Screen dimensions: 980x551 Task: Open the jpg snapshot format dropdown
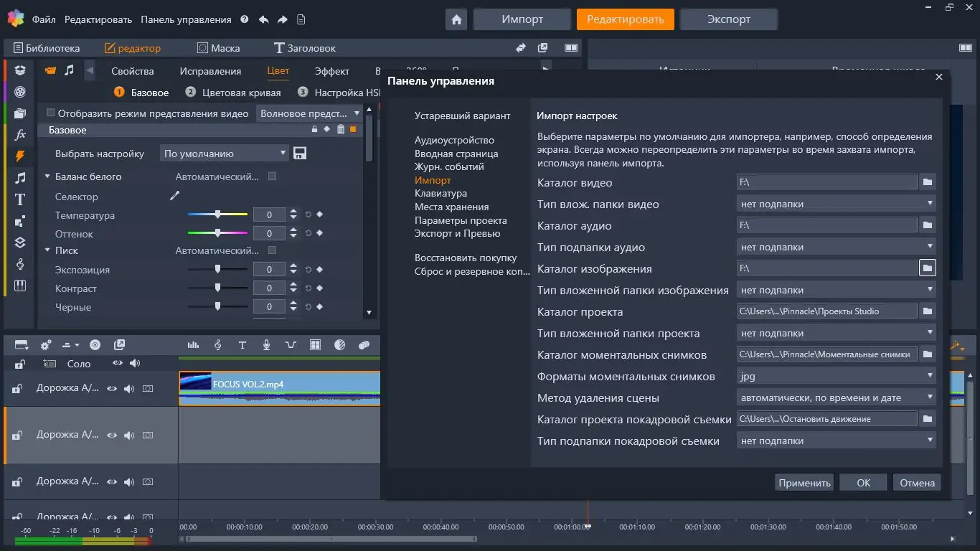pyautogui.click(x=835, y=375)
